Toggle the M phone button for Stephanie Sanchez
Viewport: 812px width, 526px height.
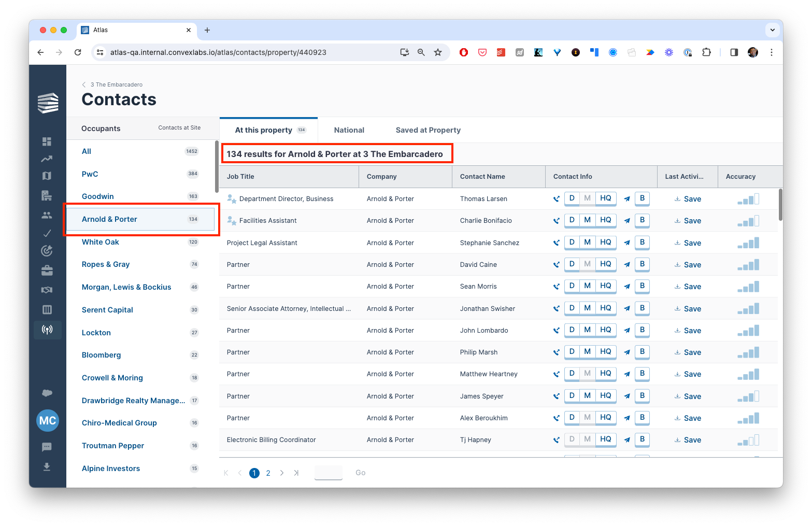(x=587, y=243)
